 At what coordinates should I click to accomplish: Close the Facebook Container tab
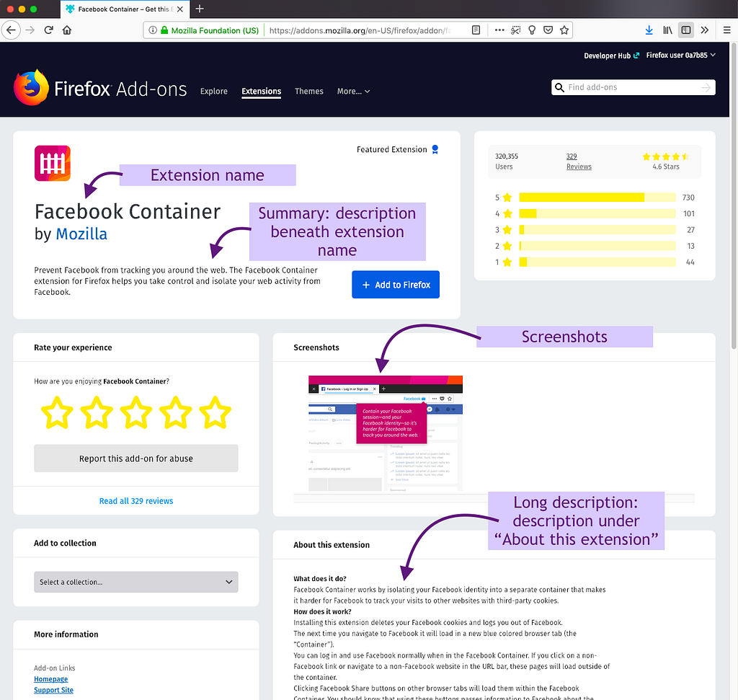tap(179, 9)
